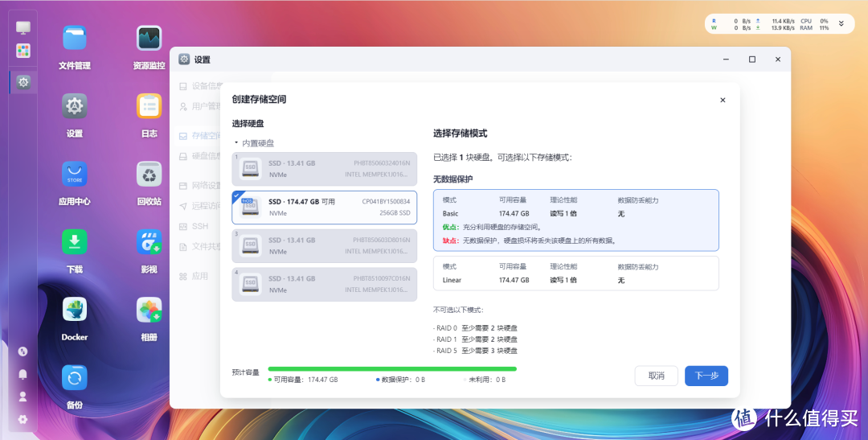Click the 256GB SSD model text
This screenshot has height=440, width=868.
coord(395,213)
